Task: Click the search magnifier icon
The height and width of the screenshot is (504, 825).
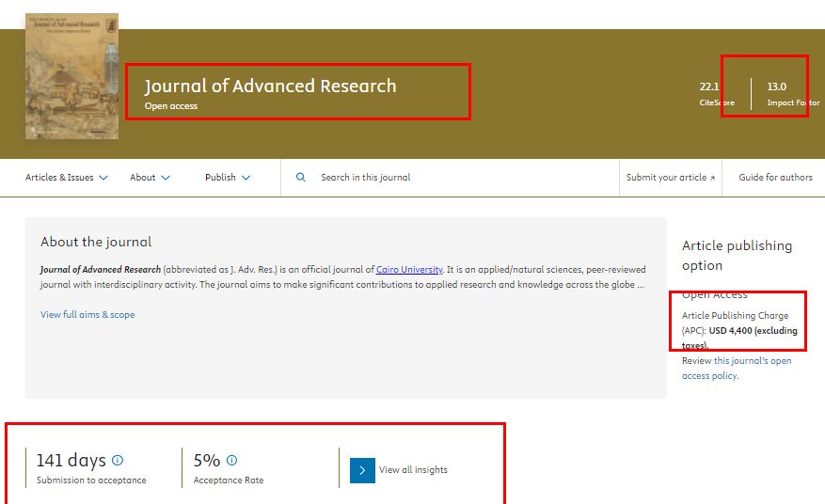Action: tap(301, 178)
